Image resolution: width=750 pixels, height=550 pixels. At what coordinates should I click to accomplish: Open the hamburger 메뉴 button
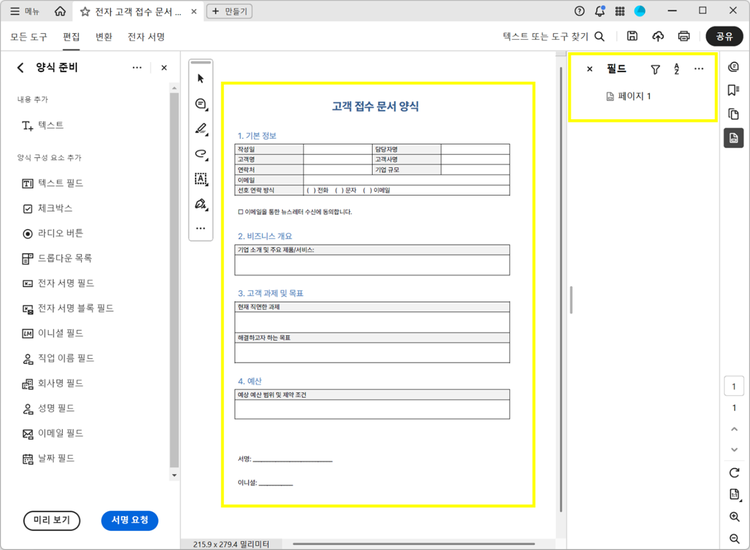pos(24,11)
